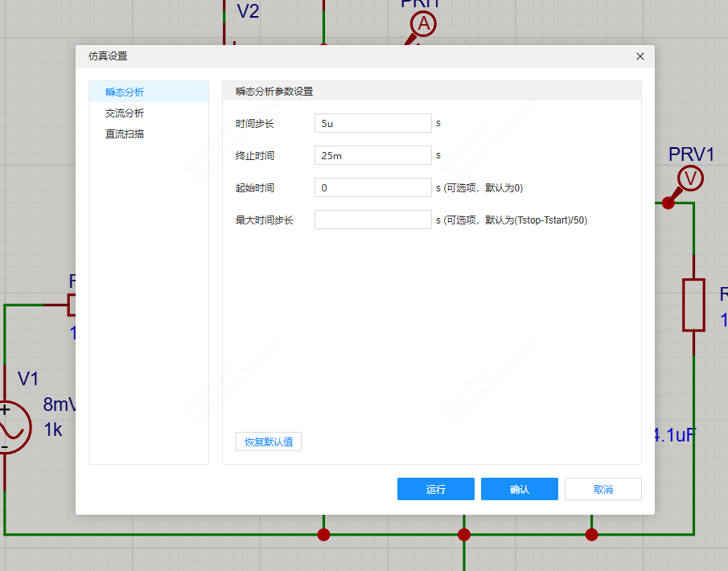This screenshot has height=571, width=728.
Task: Click the red resistor symbol near PRV1
Action: pyautogui.click(x=693, y=305)
